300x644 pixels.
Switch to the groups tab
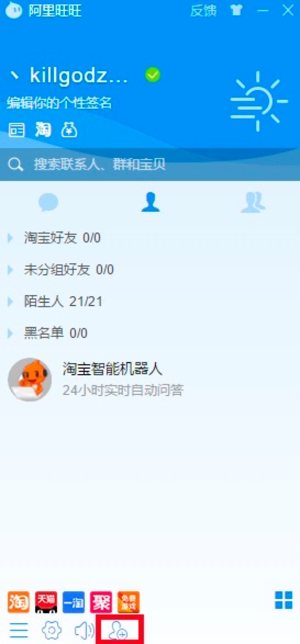point(253,202)
